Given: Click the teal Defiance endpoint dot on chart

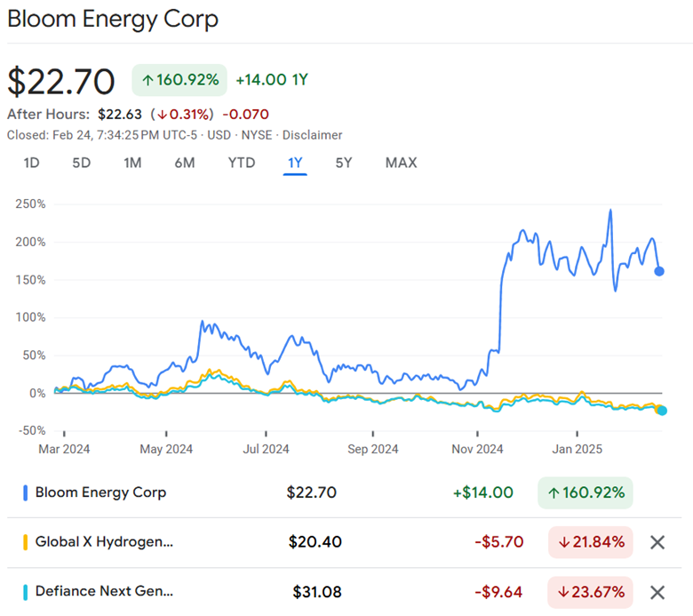Looking at the screenshot, I should click(662, 411).
